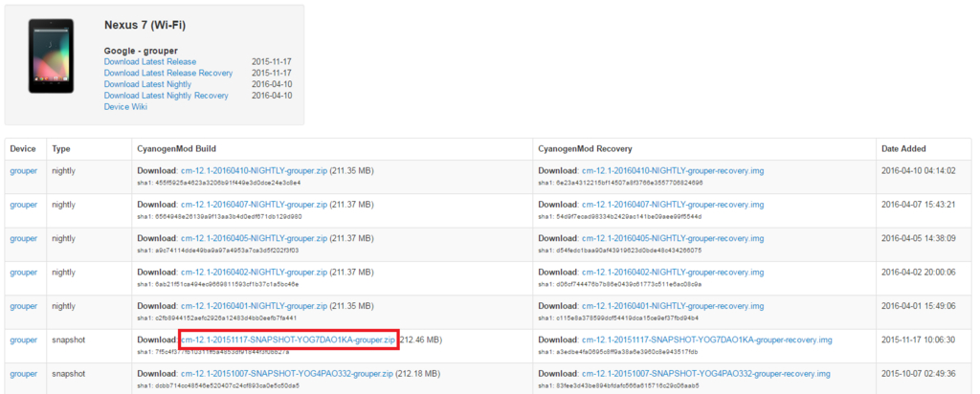Open the Device Wiki link
This screenshot has width=980, height=394.
click(x=125, y=107)
